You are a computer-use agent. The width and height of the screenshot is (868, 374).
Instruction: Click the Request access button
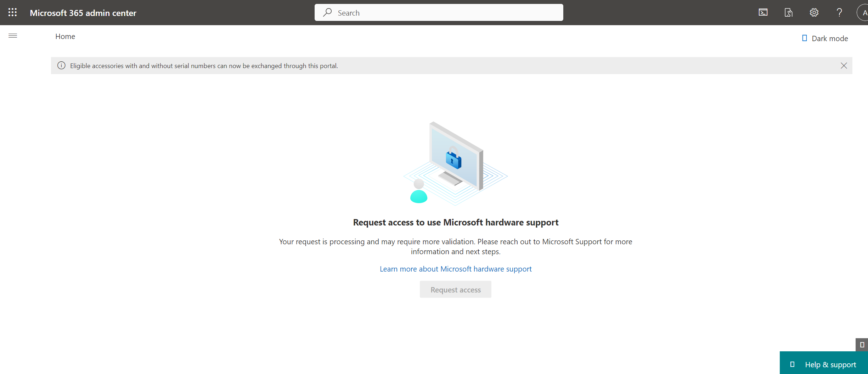pos(455,289)
